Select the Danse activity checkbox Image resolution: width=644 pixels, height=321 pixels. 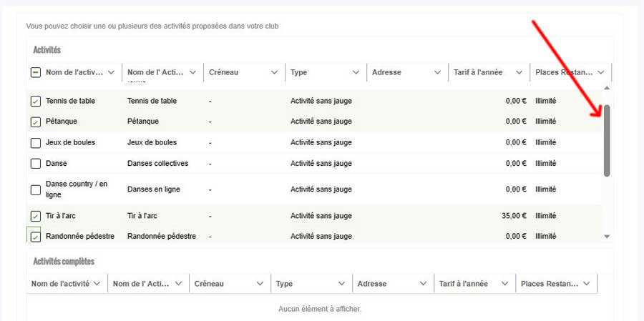36,164
